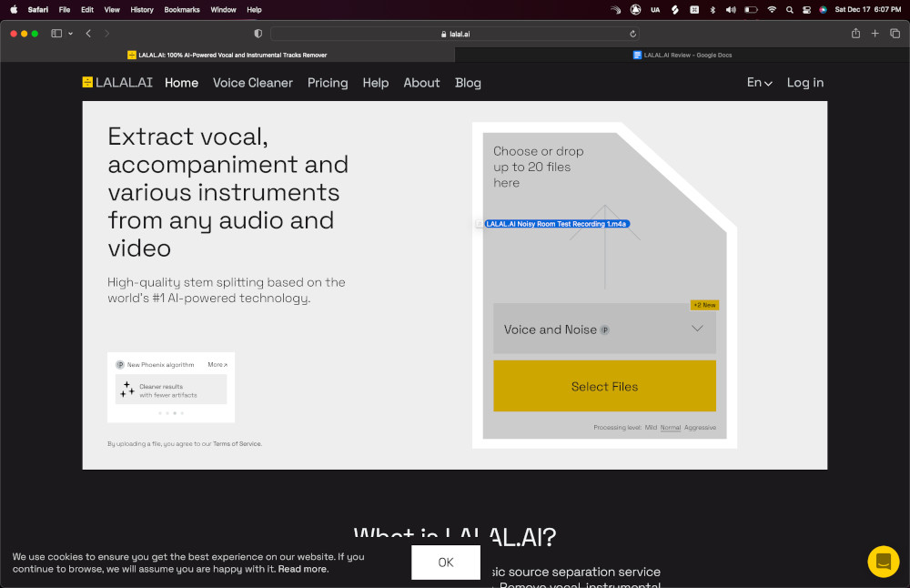
Task: Open Control Center icon in menu bar
Action: pos(806,9)
